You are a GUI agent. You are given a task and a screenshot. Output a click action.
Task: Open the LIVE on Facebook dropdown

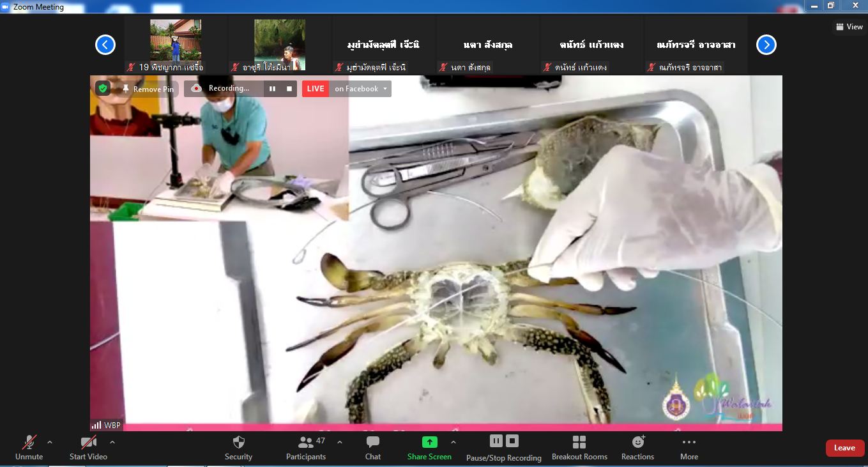click(385, 89)
